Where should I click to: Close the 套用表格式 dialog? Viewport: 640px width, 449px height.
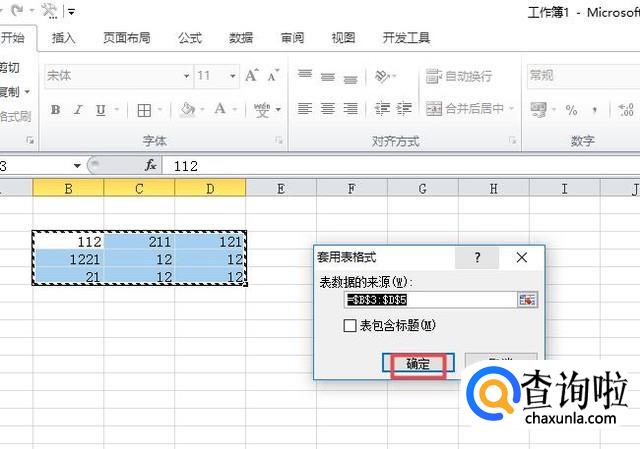(522, 258)
